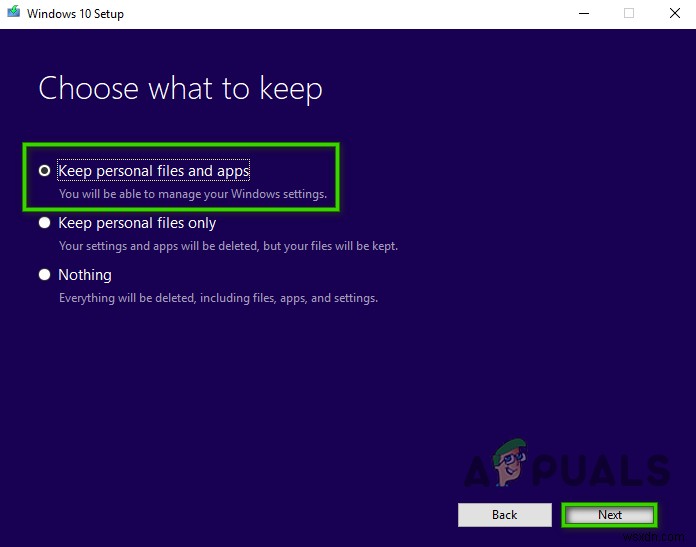Image resolution: width=696 pixels, height=547 pixels.
Task: Click 'Your settings and apps will be deleted' description
Action: coord(228,246)
